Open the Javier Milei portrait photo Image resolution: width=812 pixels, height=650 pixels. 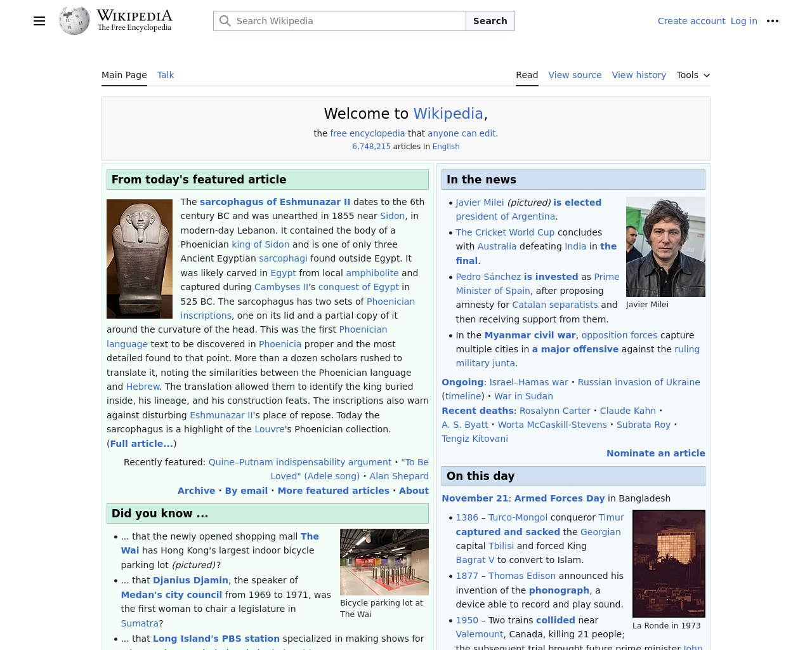665,247
